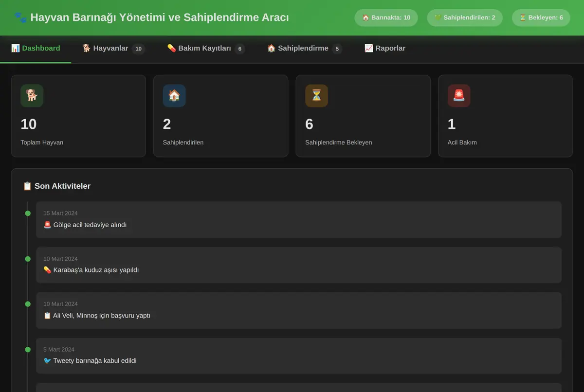Click the Sahiplendirme Bekleyen label

pos(339,143)
